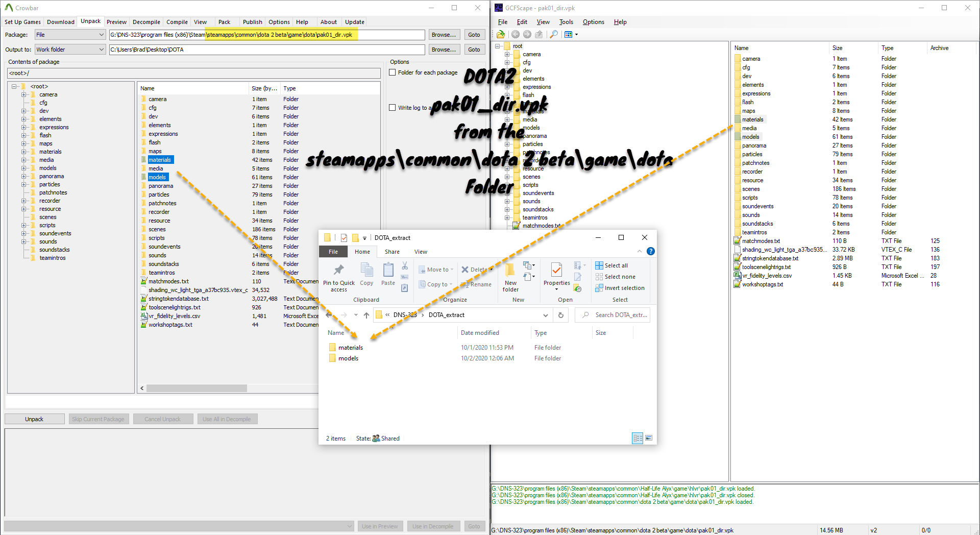Select stringtokendatabase.txt in GCFScape file list
980x535 pixels.
coord(770,258)
